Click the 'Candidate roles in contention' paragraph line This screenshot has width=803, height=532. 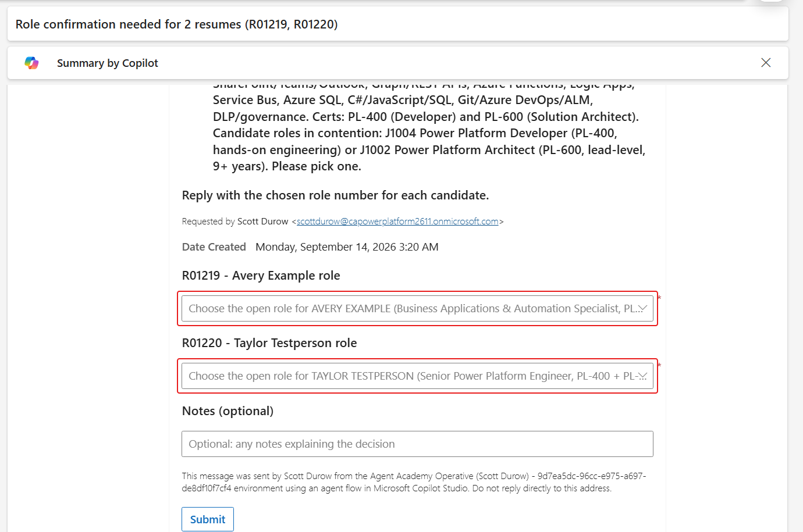point(415,133)
